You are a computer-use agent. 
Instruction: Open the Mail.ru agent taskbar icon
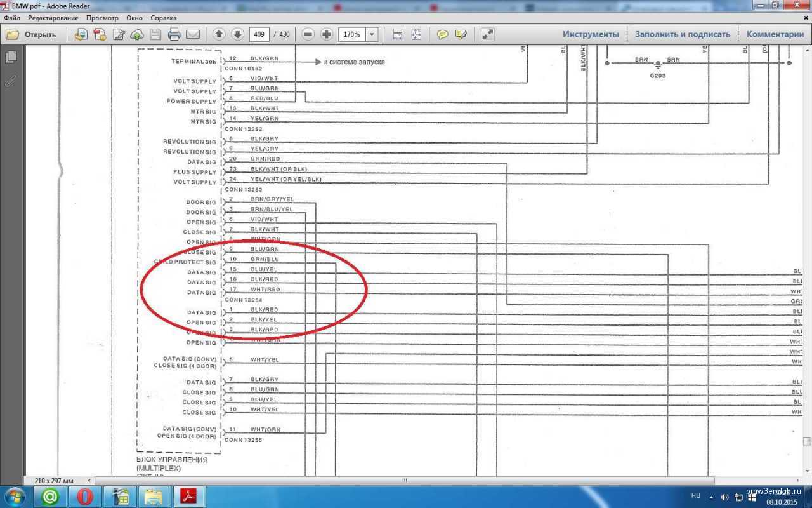click(x=50, y=497)
